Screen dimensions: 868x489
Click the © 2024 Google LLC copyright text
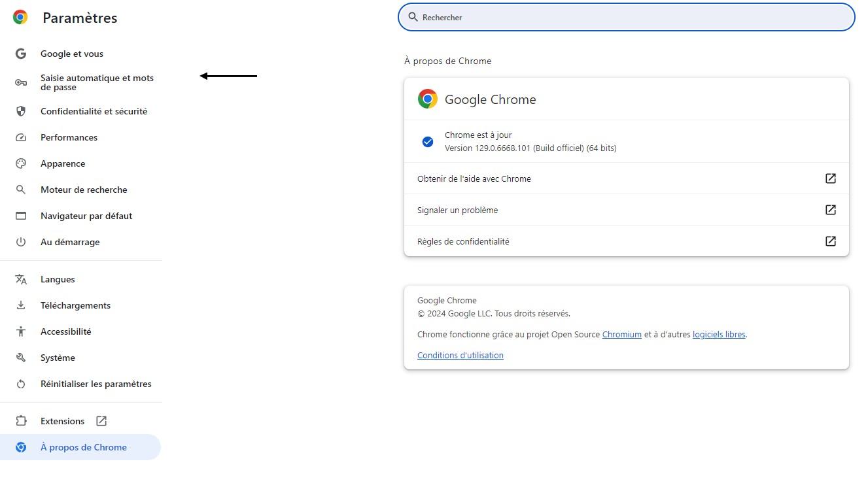pos(494,313)
